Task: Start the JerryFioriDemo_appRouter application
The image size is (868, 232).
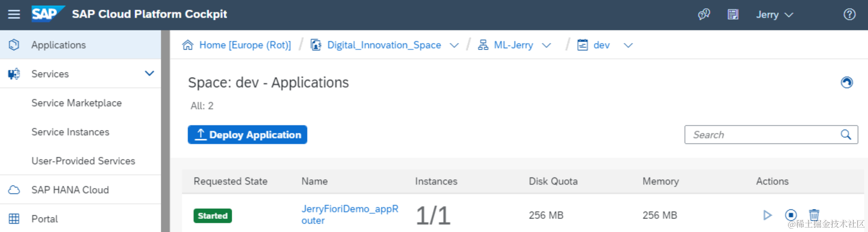Action: pos(767,215)
